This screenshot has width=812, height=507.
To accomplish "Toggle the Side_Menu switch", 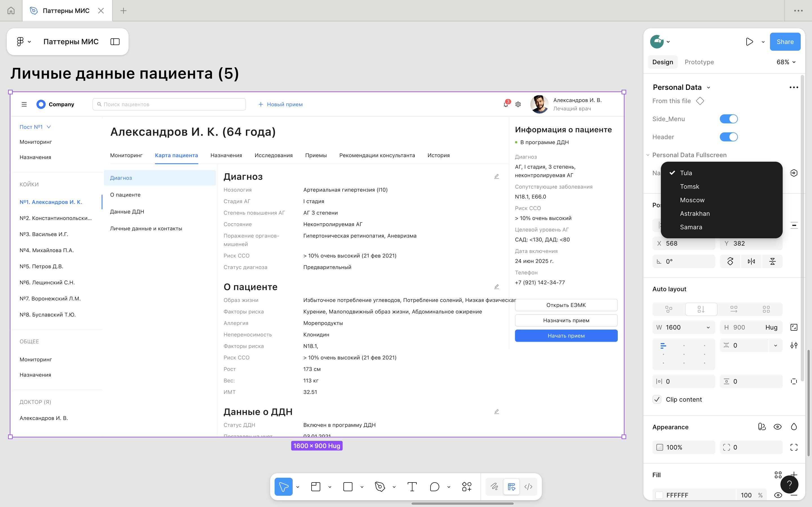I will tap(729, 119).
